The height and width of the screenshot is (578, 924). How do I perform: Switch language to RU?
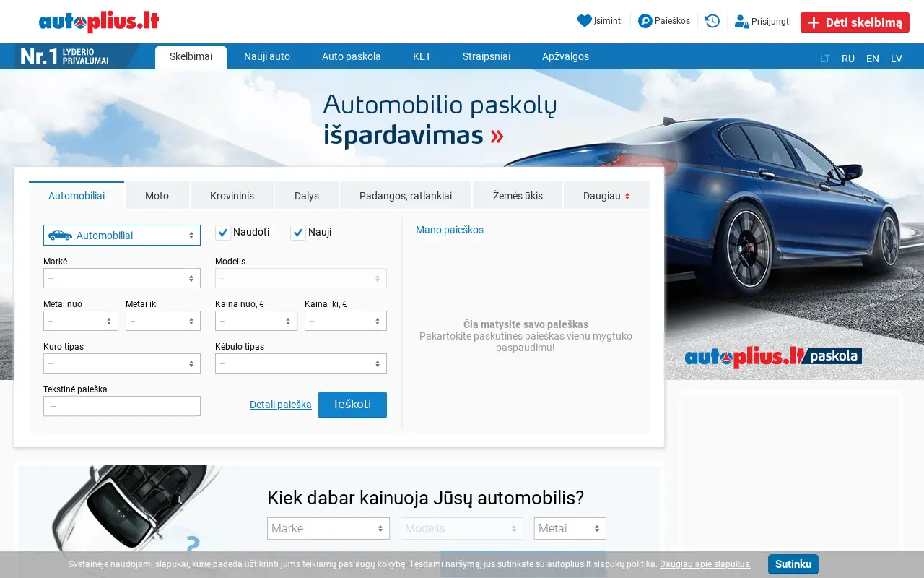tap(848, 59)
